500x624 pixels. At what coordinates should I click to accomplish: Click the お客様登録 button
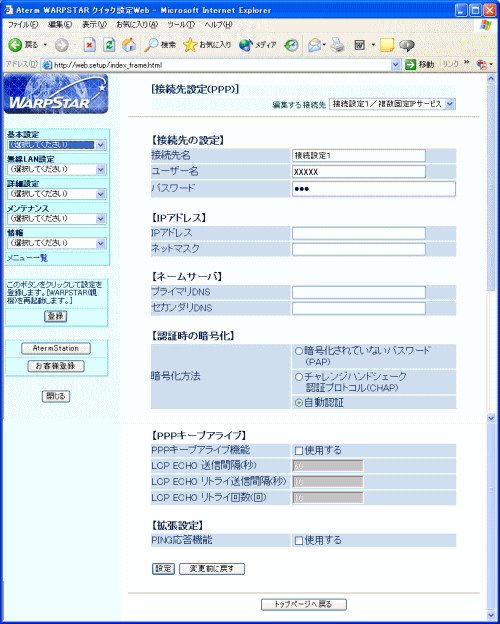56,366
